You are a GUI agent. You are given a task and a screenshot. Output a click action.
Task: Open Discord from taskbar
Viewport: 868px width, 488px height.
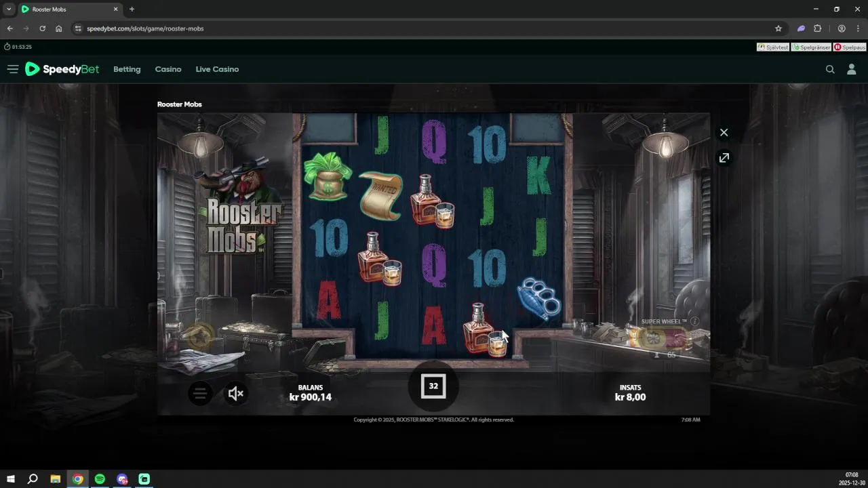point(122,479)
